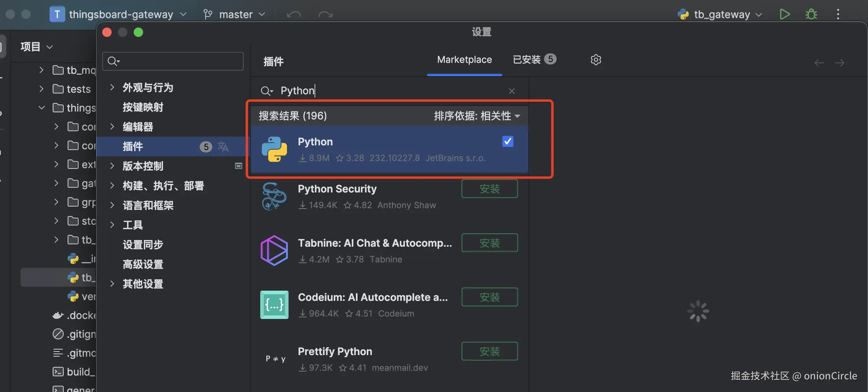Image resolution: width=868 pixels, height=392 pixels.
Task: Expand the 外观与行为 settings section
Action: (x=112, y=87)
